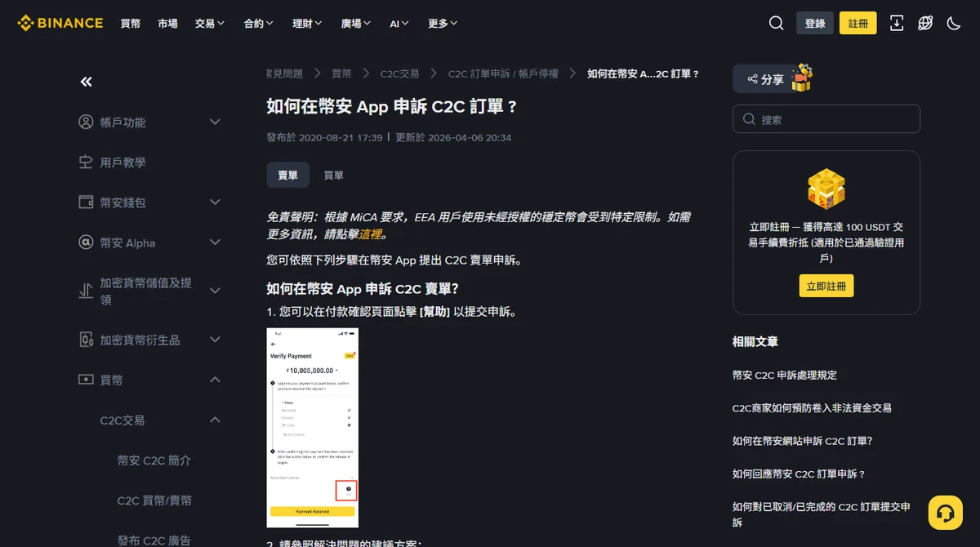
Task: Click the gift box icon near share
Action: [x=802, y=78]
